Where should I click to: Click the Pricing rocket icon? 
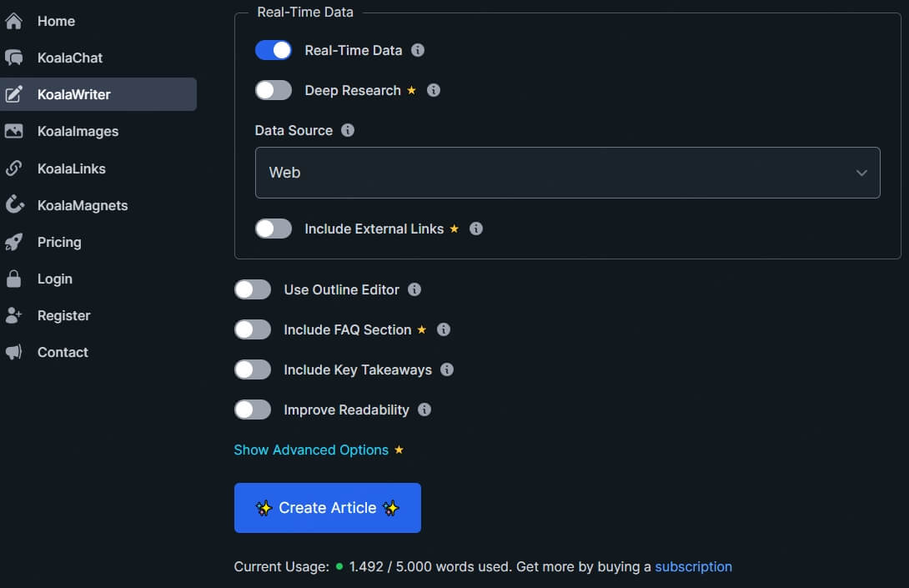[14, 242]
